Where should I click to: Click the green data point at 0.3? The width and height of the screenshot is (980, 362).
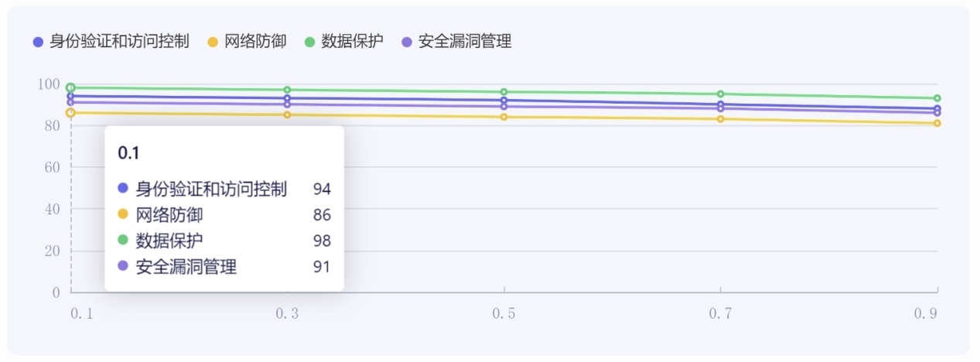click(287, 90)
